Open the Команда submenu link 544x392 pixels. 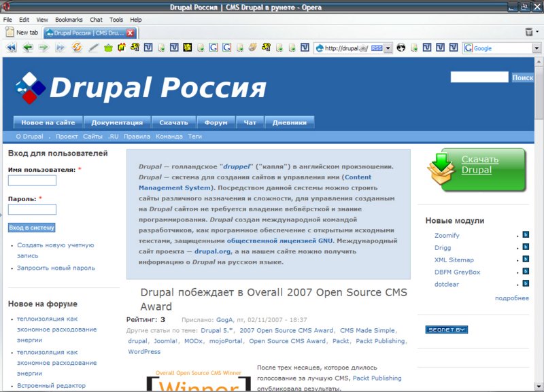pyautogui.click(x=169, y=137)
